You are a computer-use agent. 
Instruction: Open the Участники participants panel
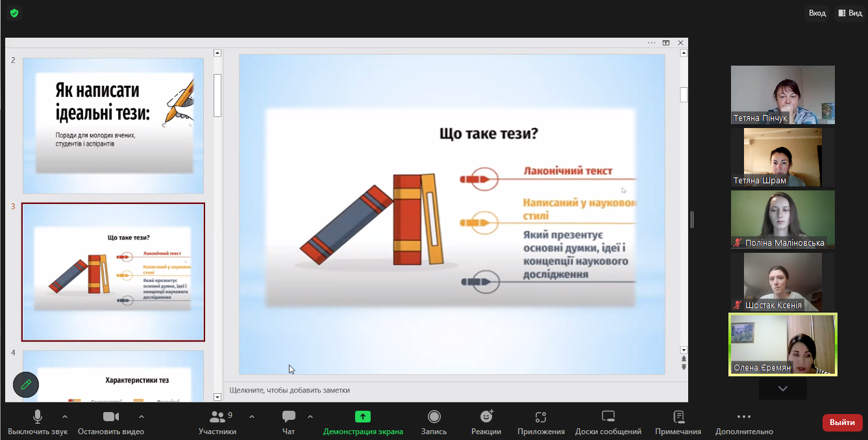217,422
